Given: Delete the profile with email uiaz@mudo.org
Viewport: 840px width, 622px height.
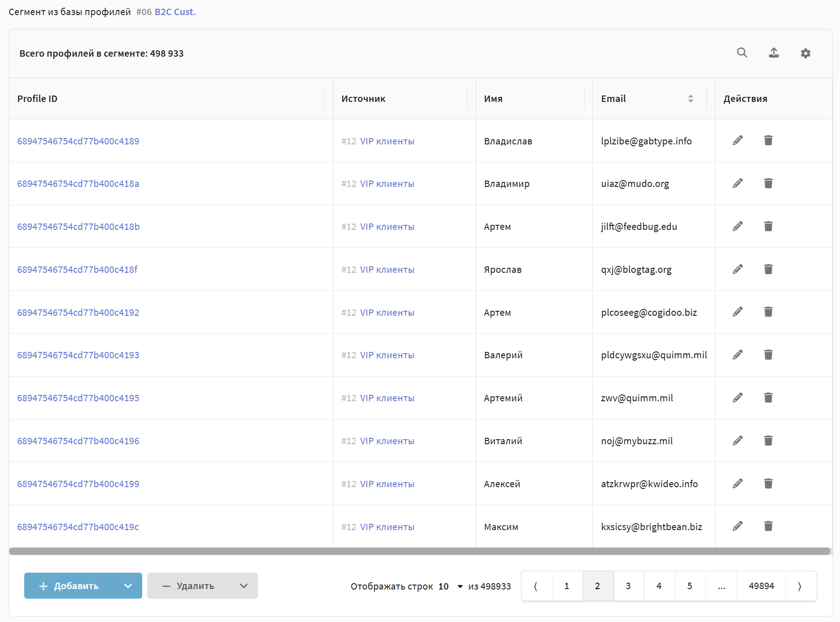Looking at the screenshot, I should [x=768, y=183].
